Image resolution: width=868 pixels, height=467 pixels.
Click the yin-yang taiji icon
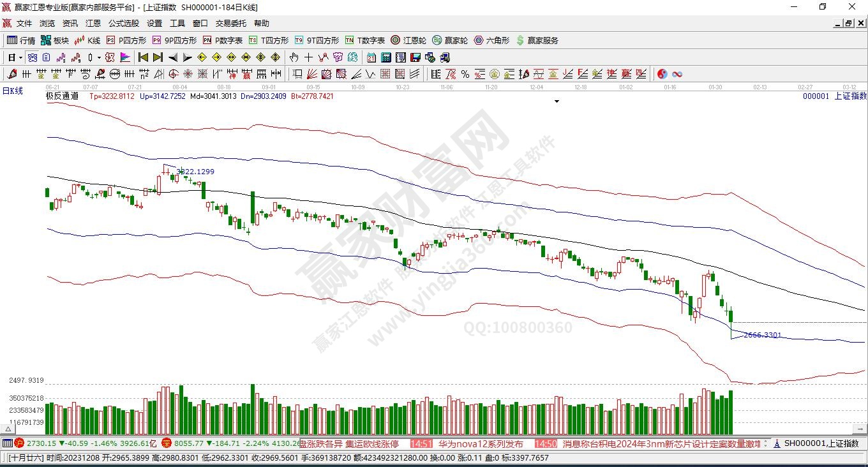662,74
